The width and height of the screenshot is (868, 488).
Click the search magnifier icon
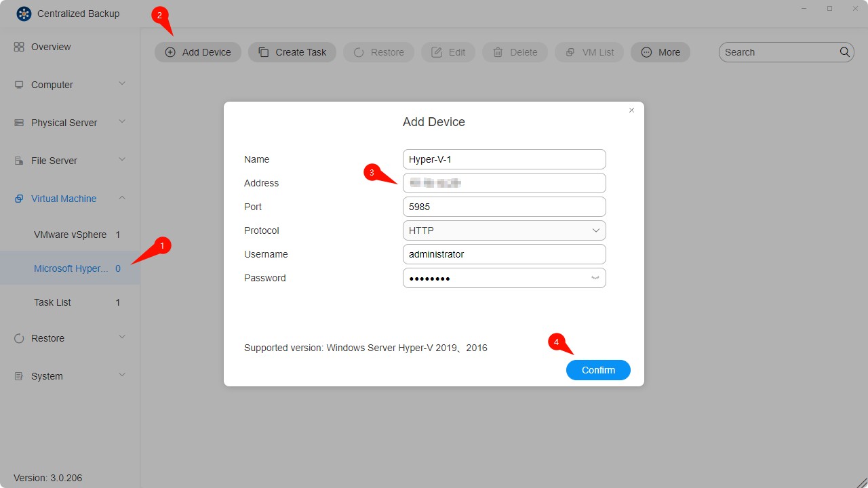tap(844, 52)
